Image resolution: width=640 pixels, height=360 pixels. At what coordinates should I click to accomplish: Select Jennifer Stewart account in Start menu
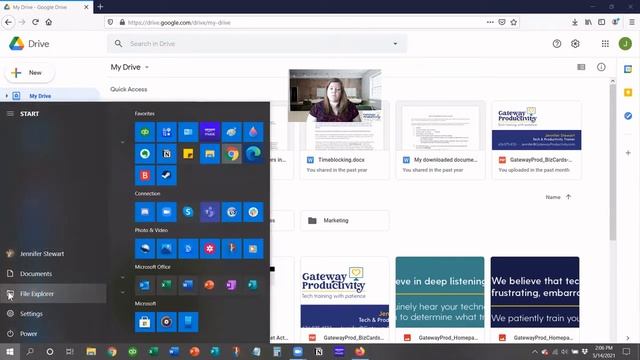[53, 253]
